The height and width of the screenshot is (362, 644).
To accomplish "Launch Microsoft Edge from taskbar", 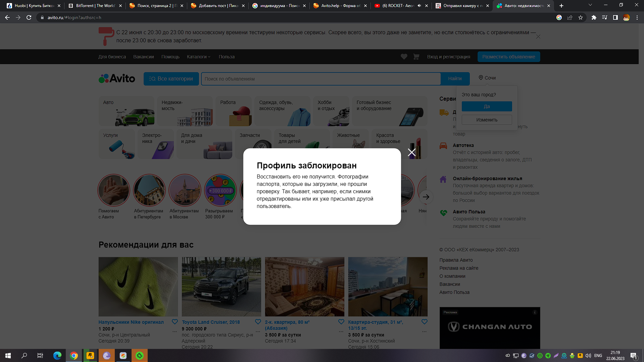I will 57,356.
